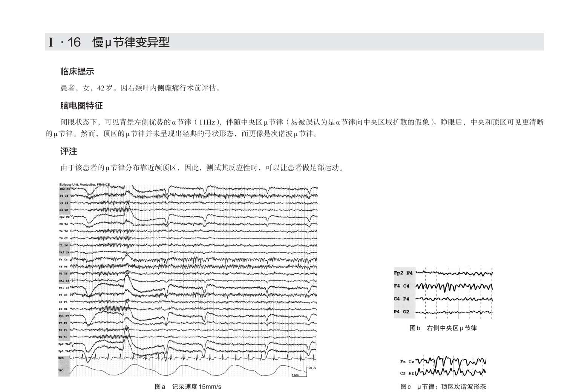This screenshot has height=392, width=579.
Task: Click the "TA2 T4" channel label
Action: click(x=64, y=253)
